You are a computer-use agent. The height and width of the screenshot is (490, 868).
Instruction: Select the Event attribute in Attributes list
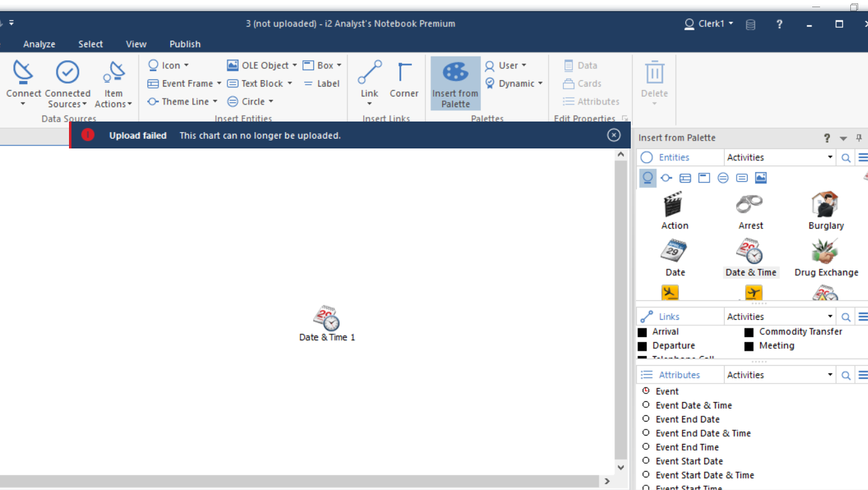coord(666,391)
